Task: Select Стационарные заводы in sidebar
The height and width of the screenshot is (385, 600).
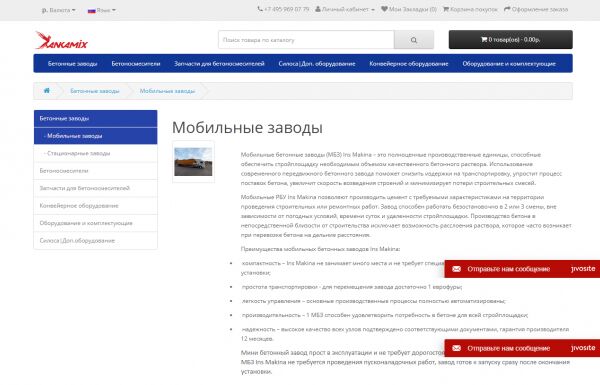Action: point(96,153)
